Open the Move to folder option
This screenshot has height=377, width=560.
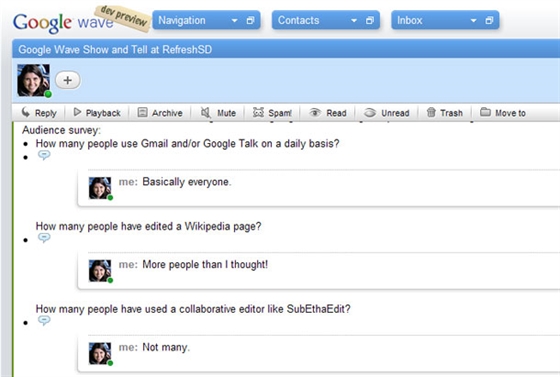pos(503,113)
